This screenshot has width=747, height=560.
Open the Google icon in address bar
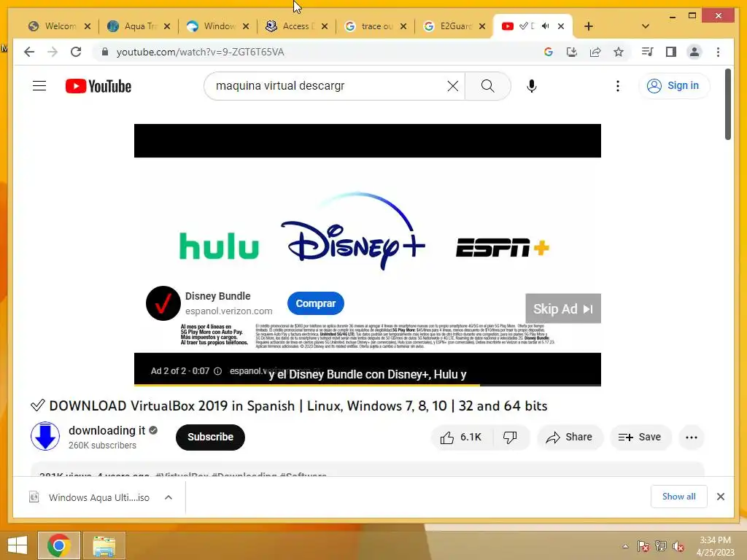(x=549, y=52)
